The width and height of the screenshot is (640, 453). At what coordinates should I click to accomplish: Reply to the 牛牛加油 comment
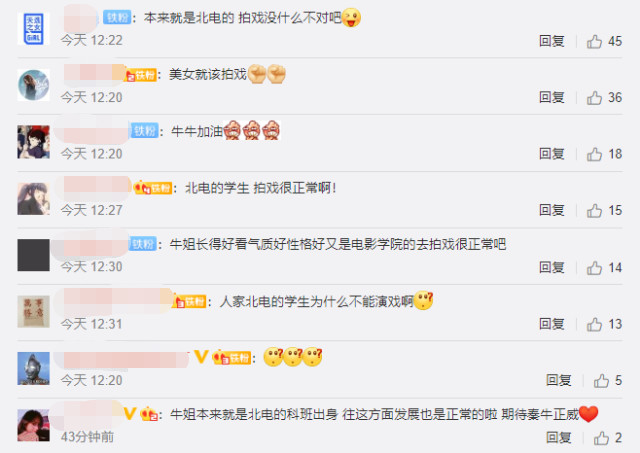click(552, 154)
